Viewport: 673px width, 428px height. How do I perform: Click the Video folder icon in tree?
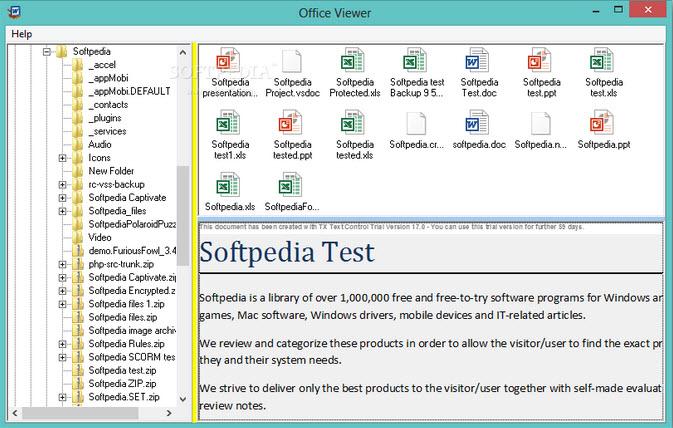(78, 237)
